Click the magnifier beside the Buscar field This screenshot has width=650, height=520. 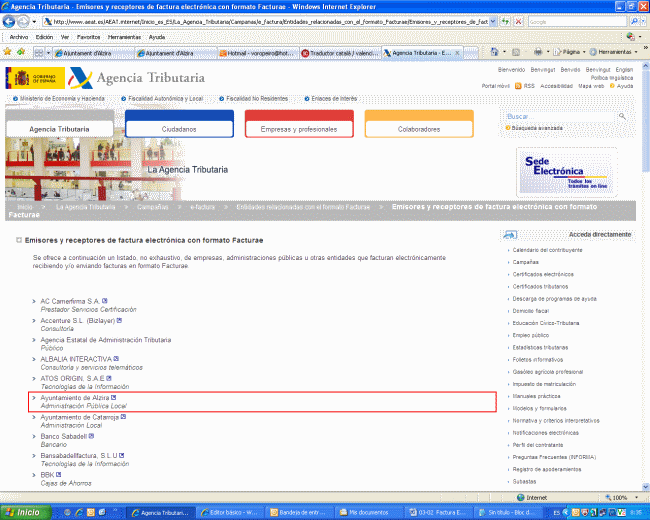point(622,117)
